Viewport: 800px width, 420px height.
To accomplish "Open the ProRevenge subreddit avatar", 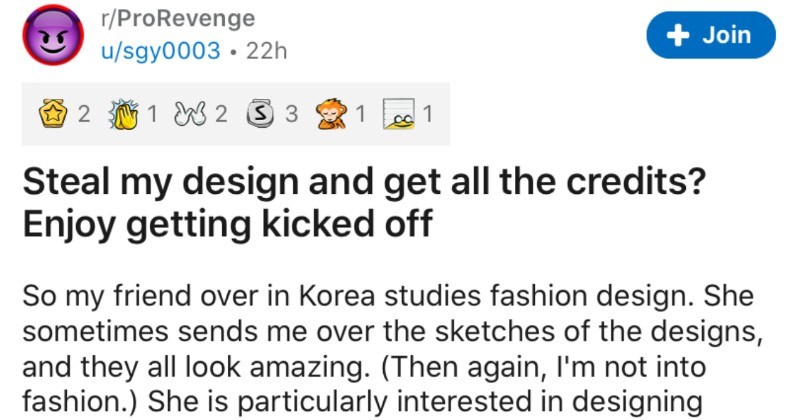I will [x=53, y=35].
